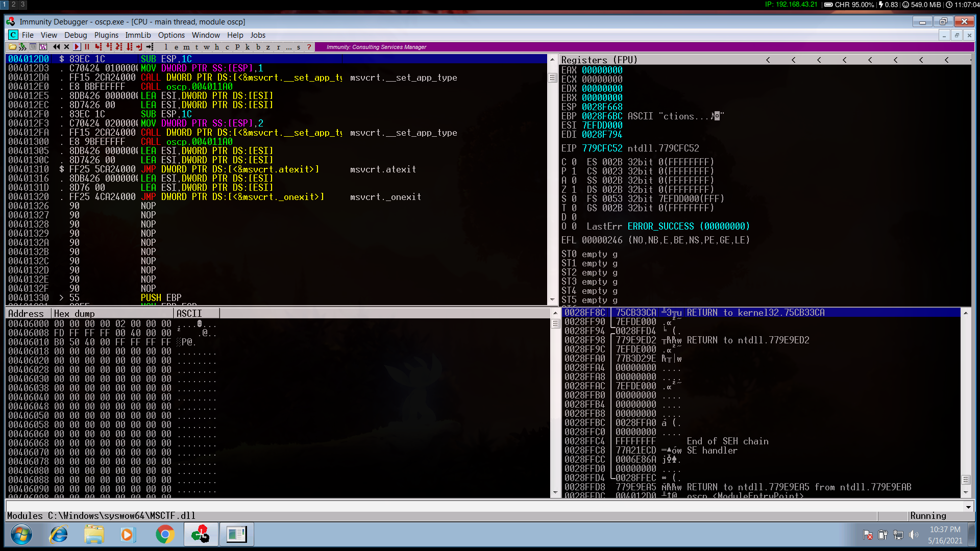The width and height of the screenshot is (980, 551).
Task: Open the Debug menu
Action: coord(76,35)
